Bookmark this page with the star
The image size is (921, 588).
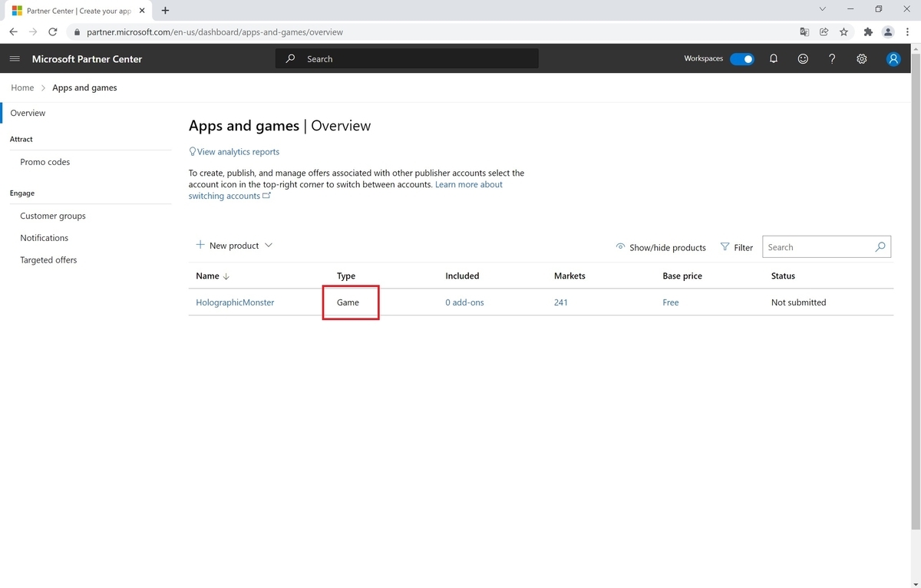[x=843, y=32]
